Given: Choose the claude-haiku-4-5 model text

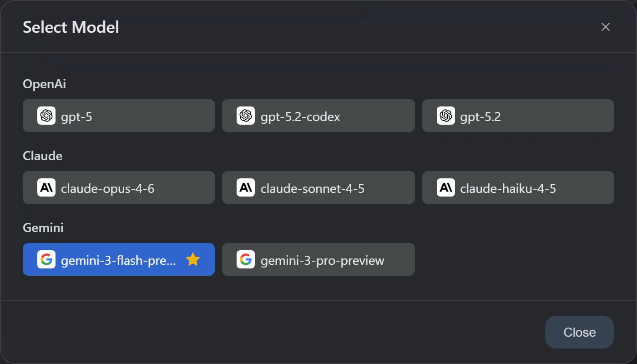Looking at the screenshot, I should click(508, 188).
